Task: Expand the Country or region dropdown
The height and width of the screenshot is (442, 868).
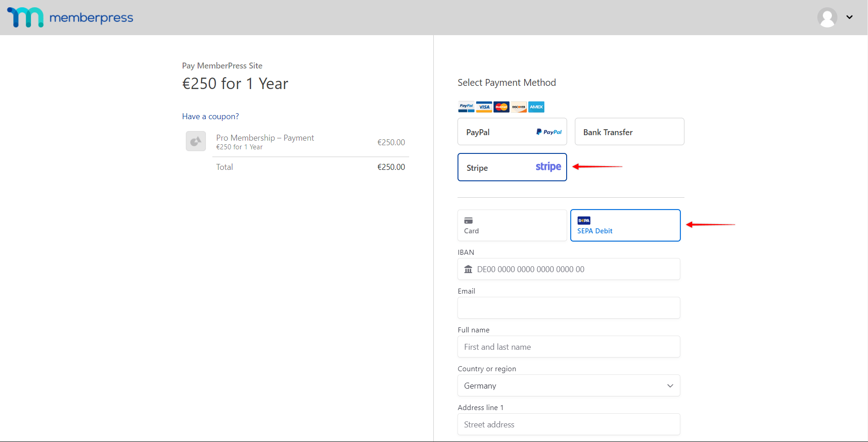Action: click(568, 386)
